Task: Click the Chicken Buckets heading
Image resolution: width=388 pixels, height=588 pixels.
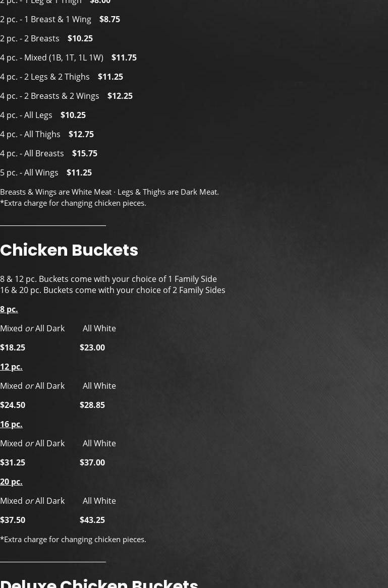Action: click(x=69, y=250)
